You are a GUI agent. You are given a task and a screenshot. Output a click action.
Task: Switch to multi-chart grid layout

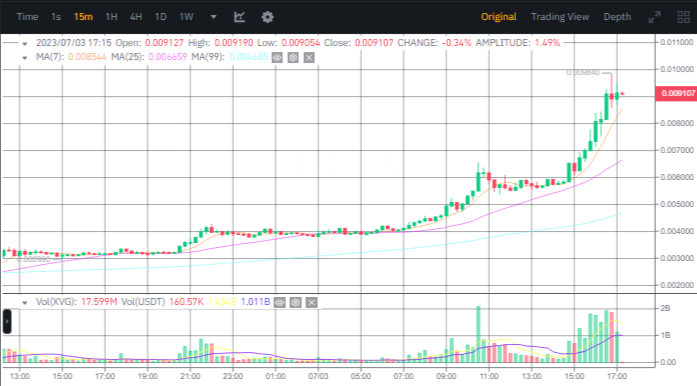click(x=683, y=17)
